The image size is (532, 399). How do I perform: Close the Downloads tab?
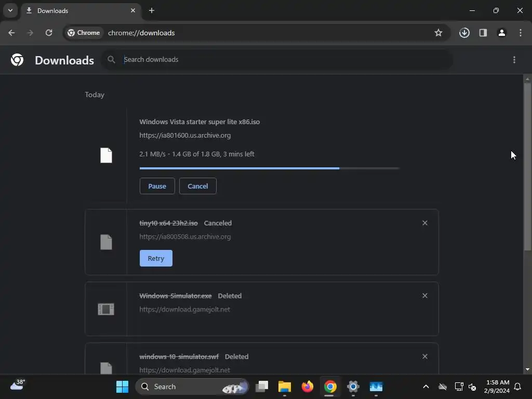[x=133, y=10]
